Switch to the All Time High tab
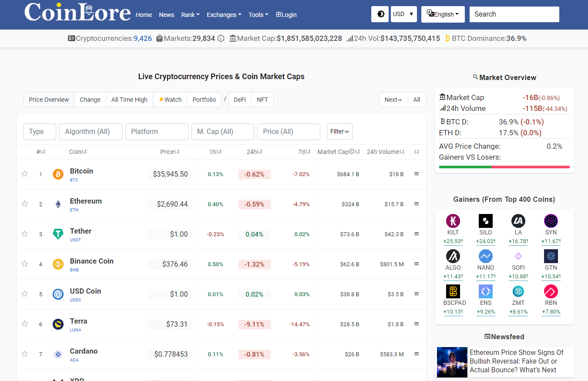588x381 pixels. click(x=129, y=100)
